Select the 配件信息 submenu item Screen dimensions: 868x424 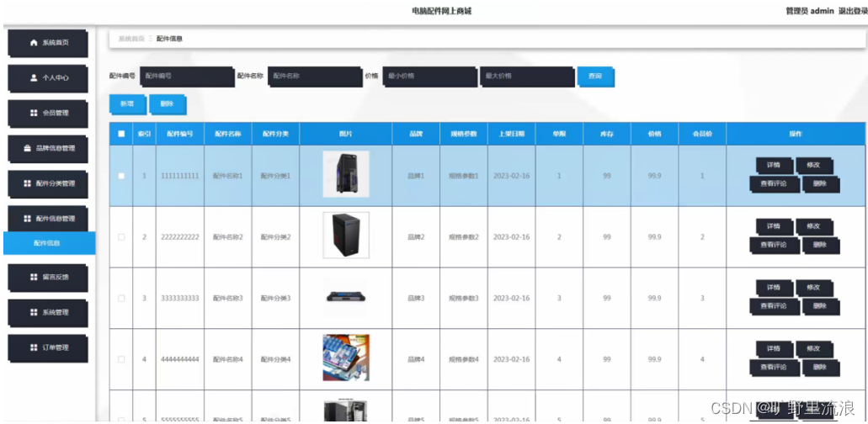50,243
